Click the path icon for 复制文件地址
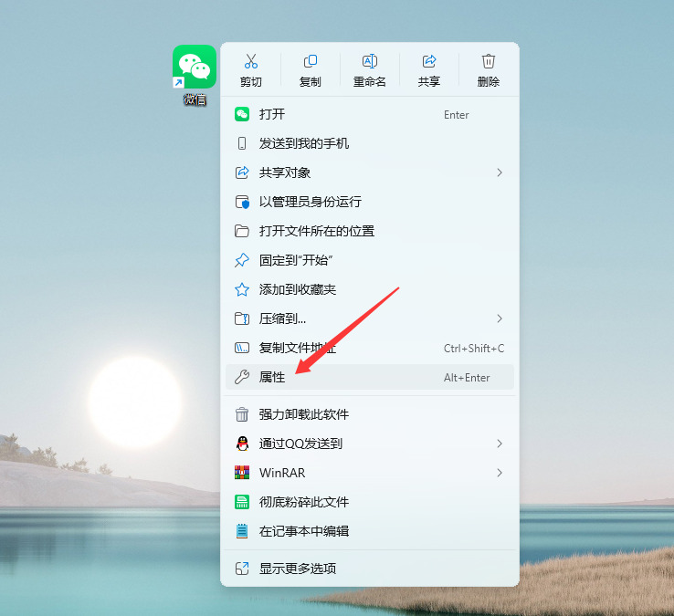The height and width of the screenshot is (616, 674). [242, 348]
